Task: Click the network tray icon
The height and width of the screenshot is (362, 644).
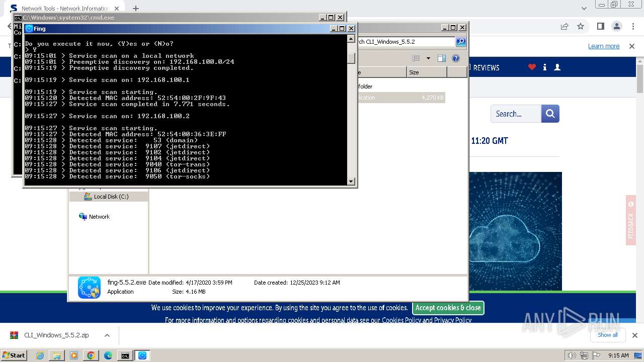Action: point(584,355)
